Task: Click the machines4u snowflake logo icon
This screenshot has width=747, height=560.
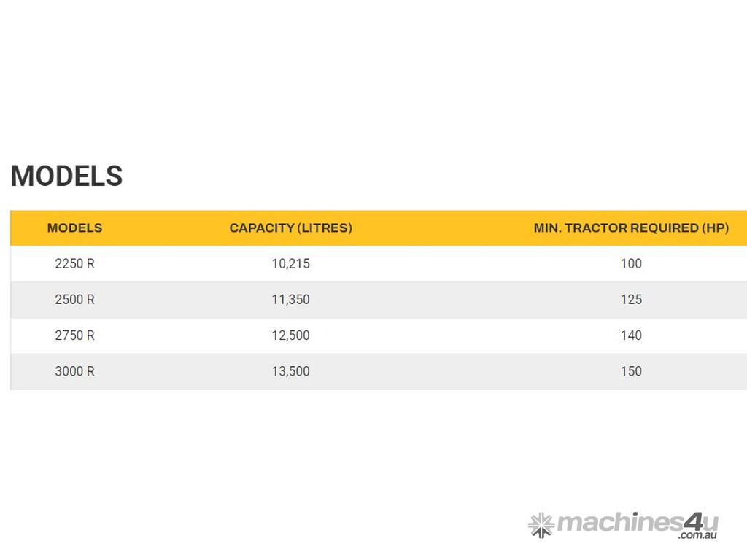Action: 541,524
